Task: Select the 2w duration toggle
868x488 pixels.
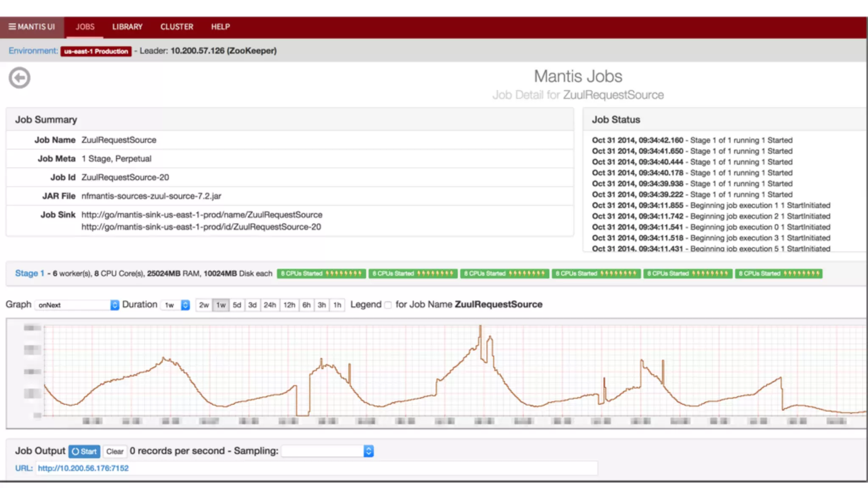Action: 204,305
